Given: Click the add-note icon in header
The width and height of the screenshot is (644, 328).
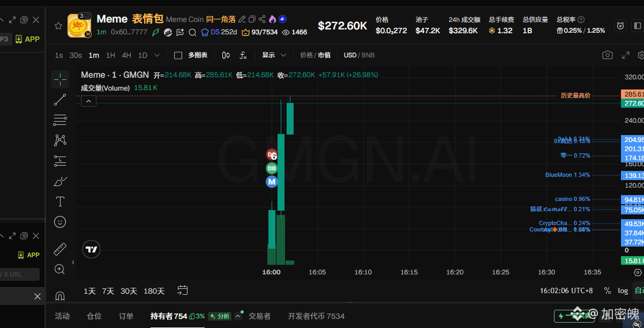Looking at the screenshot, I should click(x=180, y=32).
